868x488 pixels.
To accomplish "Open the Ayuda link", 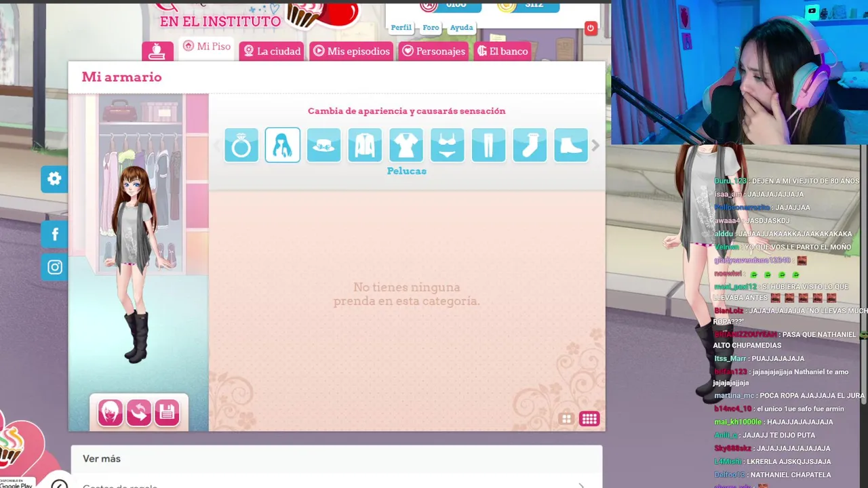I will click(x=462, y=28).
